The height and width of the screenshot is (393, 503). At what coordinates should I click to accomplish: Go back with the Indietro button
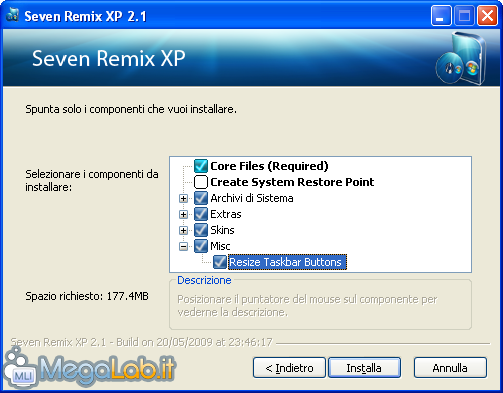(289, 368)
